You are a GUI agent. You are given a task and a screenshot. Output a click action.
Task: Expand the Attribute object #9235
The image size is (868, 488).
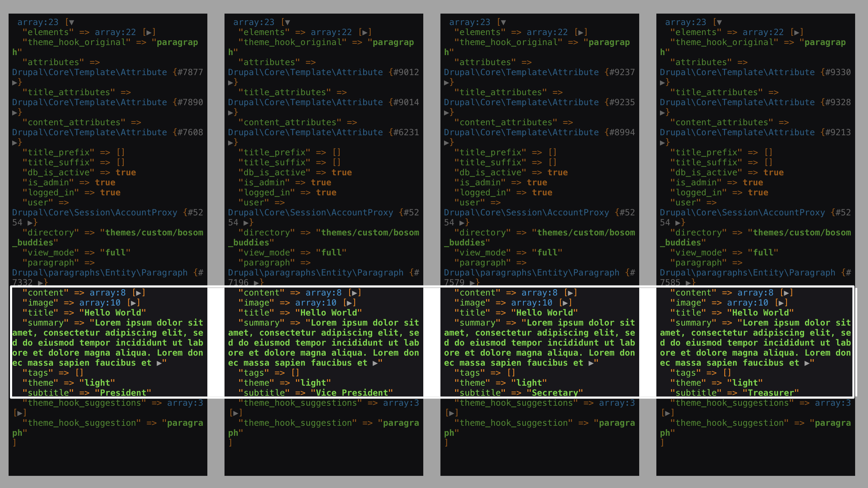(x=447, y=112)
